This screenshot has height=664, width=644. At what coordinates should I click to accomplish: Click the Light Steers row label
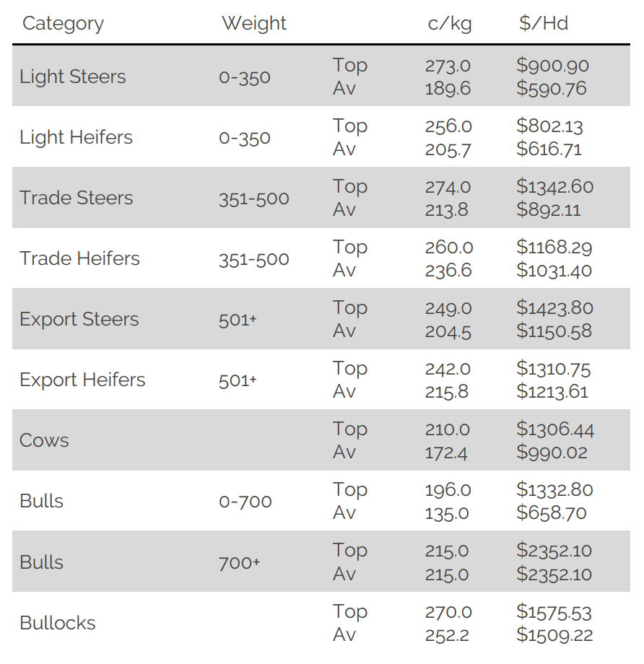[x=73, y=77]
